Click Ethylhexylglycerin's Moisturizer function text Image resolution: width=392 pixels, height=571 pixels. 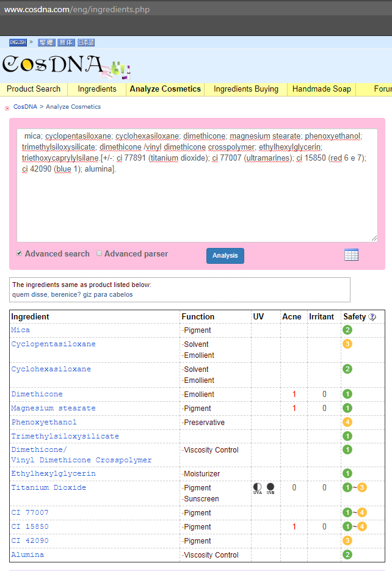point(201,474)
